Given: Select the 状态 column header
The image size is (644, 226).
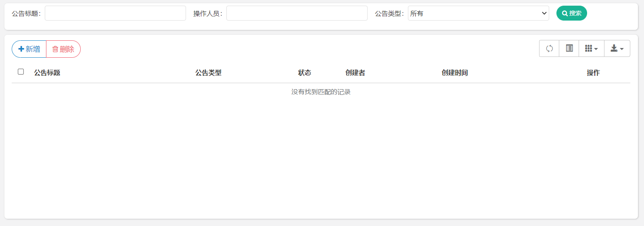Looking at the screenshot, I should pos(305,73).
